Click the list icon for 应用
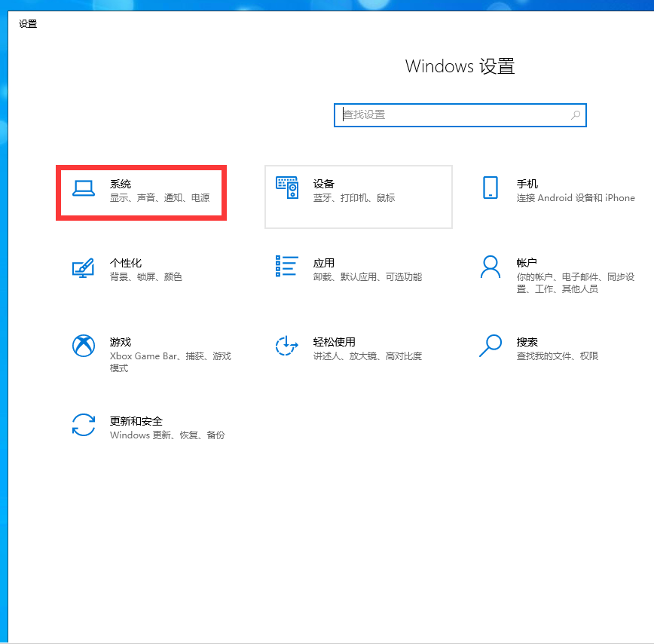This screenshot has height=644, width=654. click(x=287, y=266)
